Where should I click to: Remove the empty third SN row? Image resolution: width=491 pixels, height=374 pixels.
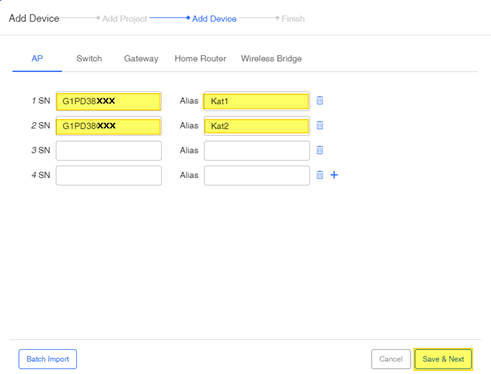click(320, 150)
